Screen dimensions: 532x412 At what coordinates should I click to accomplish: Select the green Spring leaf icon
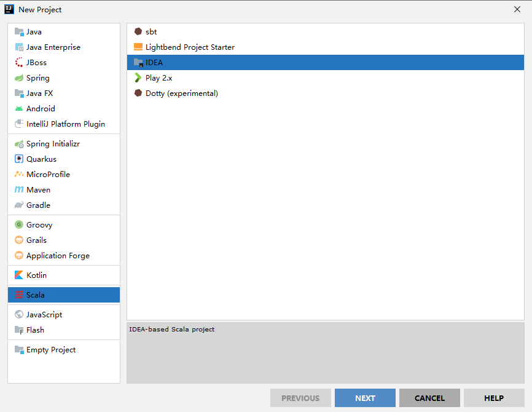(19, 77)
